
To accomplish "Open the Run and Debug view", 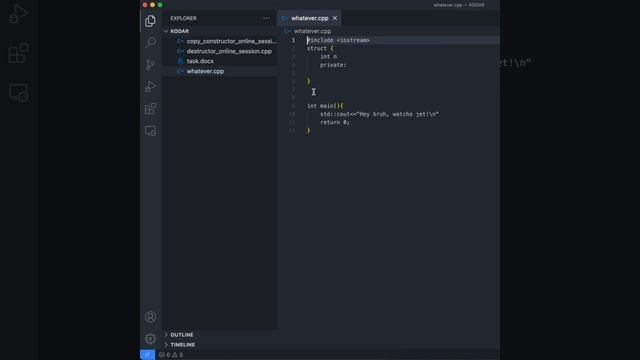I will coord(150,87).
